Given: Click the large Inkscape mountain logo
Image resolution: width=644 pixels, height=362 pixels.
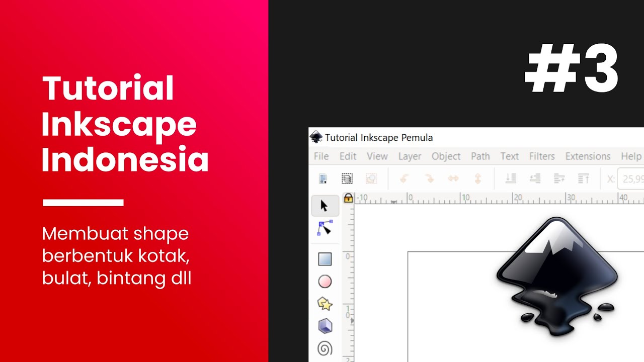Looking at the screenshot, I should [557, 277].
